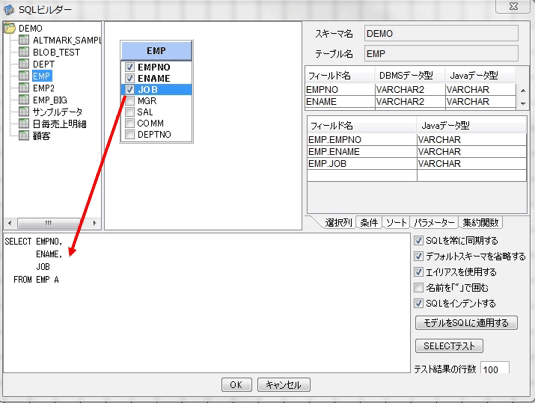Click the SQLビルダー title bar app icon
Image resolution: width=535 pixels, height=403 pixels.
9,9
